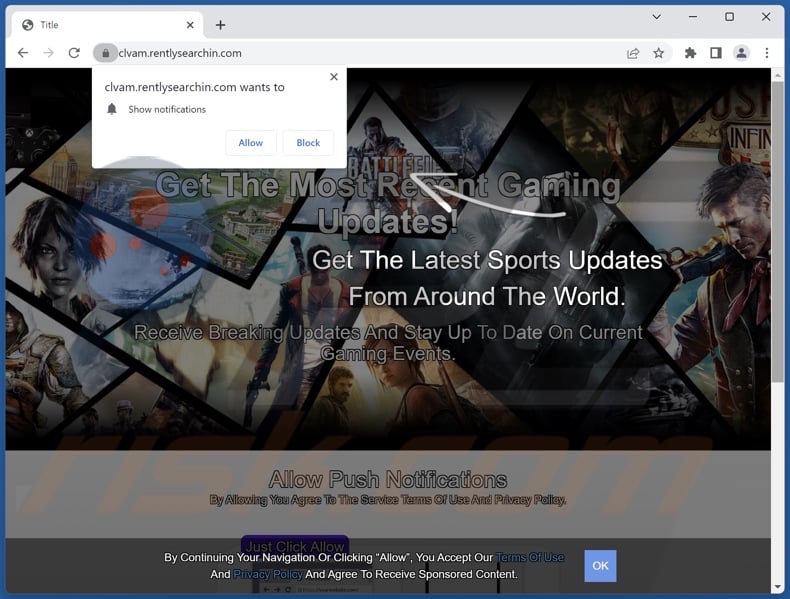Open the Terms Of Use link
Image resolution: width=790 pixels, height=599 pixels.
(530, 557)
